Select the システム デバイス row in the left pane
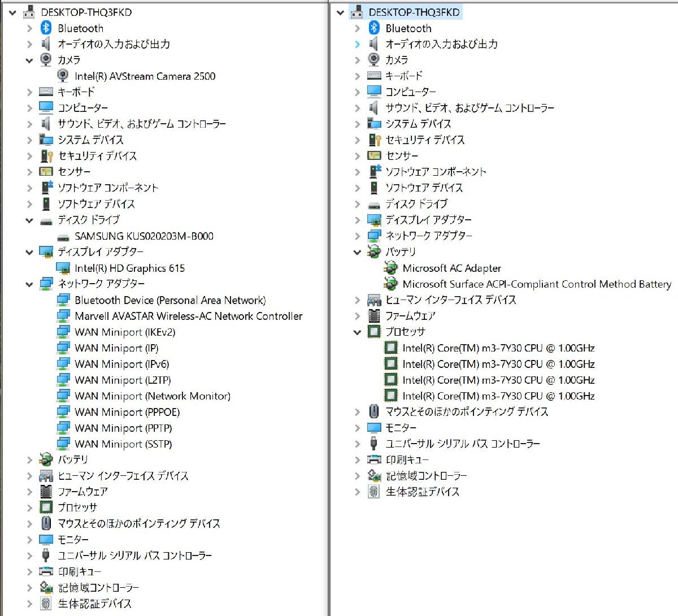 90,140
